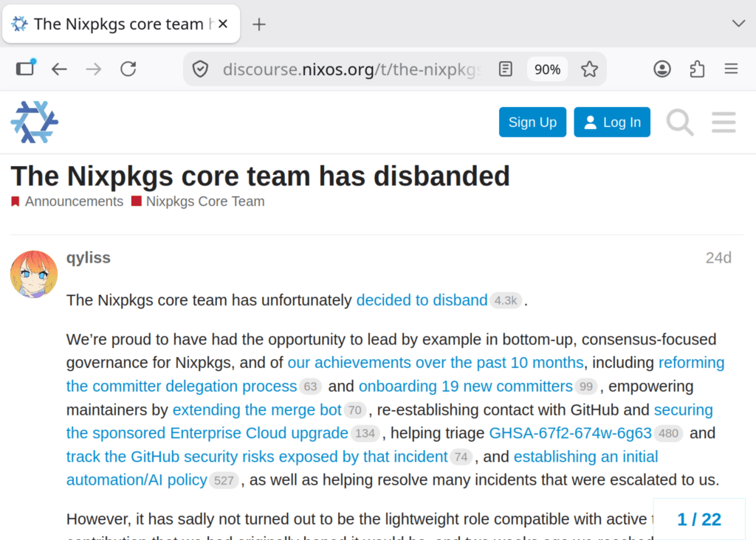Viewport: 756px width, 540px height.
Task: Open 'automation/AI policy' link
Action: 137,480
